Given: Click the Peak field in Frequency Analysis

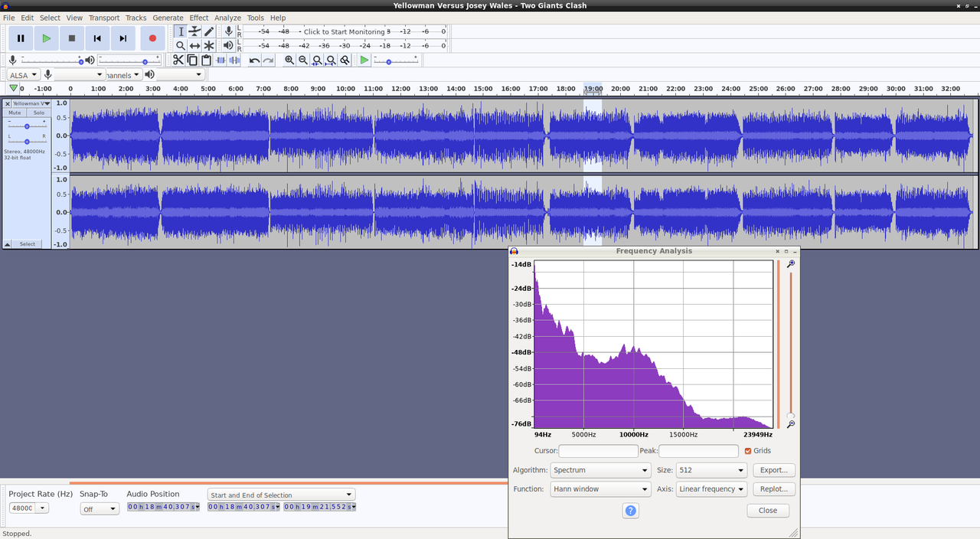Looking at the screenshot, I should click(698, 451).
